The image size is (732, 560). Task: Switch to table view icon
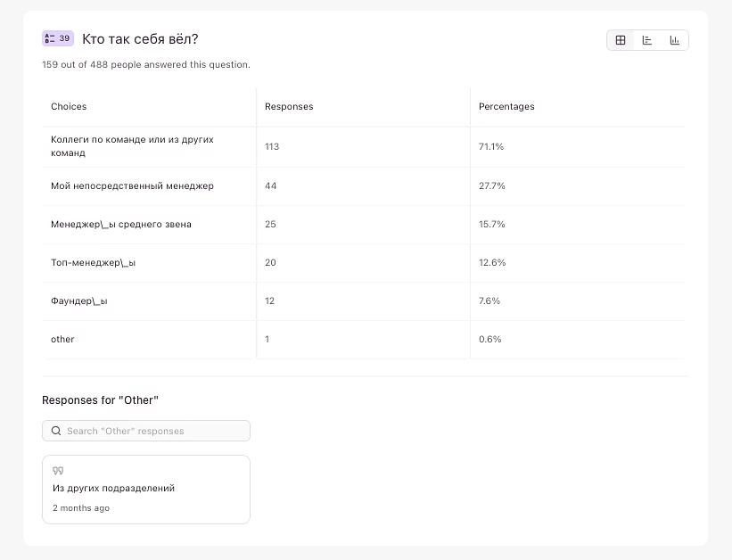[621, 40]
